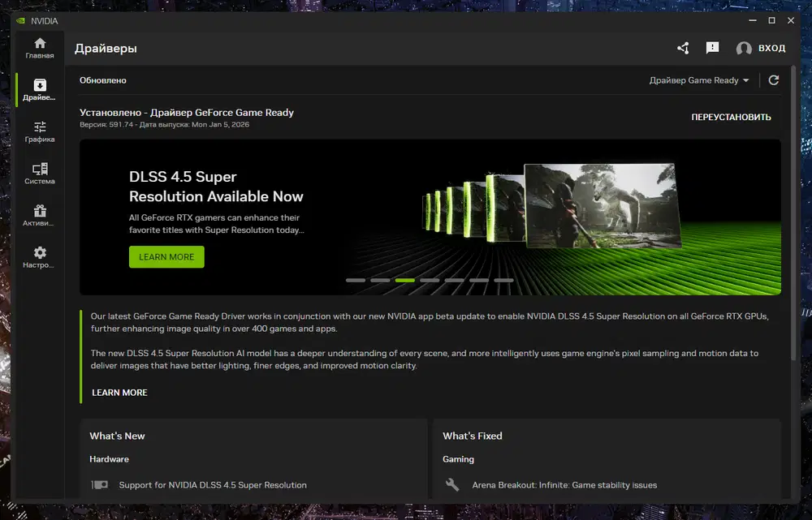
Task: Jump to the sixth banner slide indicator
Action: click(x=479, y=281)
